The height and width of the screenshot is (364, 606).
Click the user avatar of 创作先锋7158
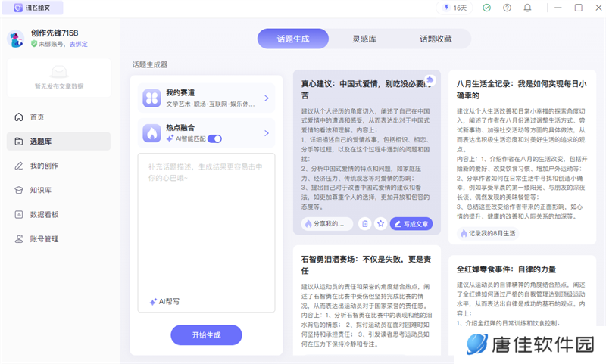tap(16, 39)
